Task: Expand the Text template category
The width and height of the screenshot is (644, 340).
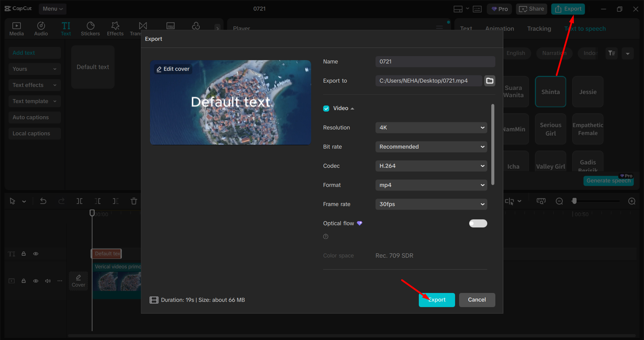Action: tap(35, 101)
